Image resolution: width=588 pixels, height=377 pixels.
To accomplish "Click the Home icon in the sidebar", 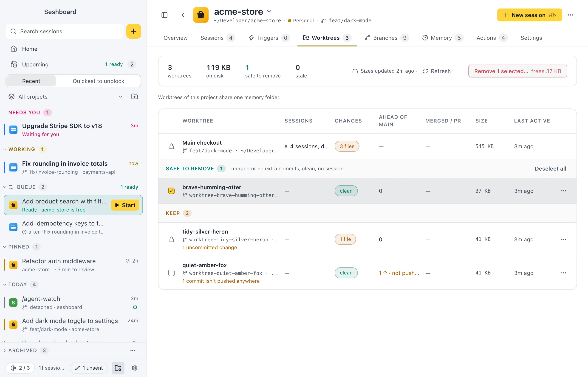I will click(14, 49).
